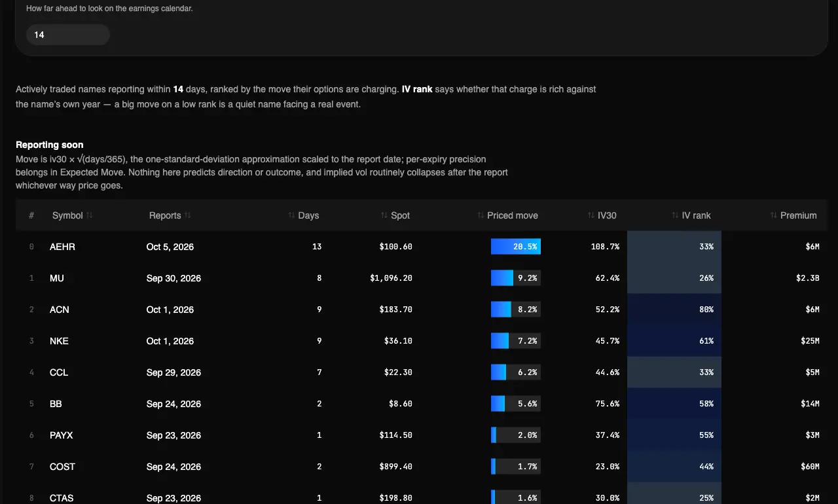The height and width of the screenshot is (504, 838).
Task: Click the COST ticker cell
Action: click(62, 467)
